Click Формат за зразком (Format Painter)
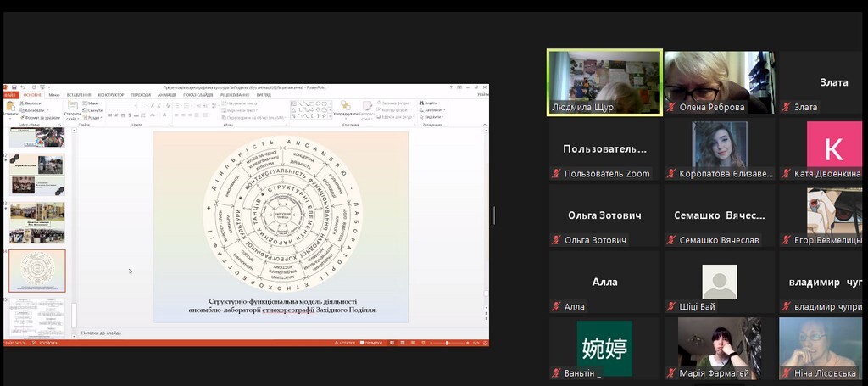868x386 pixels. coord(41,117)
